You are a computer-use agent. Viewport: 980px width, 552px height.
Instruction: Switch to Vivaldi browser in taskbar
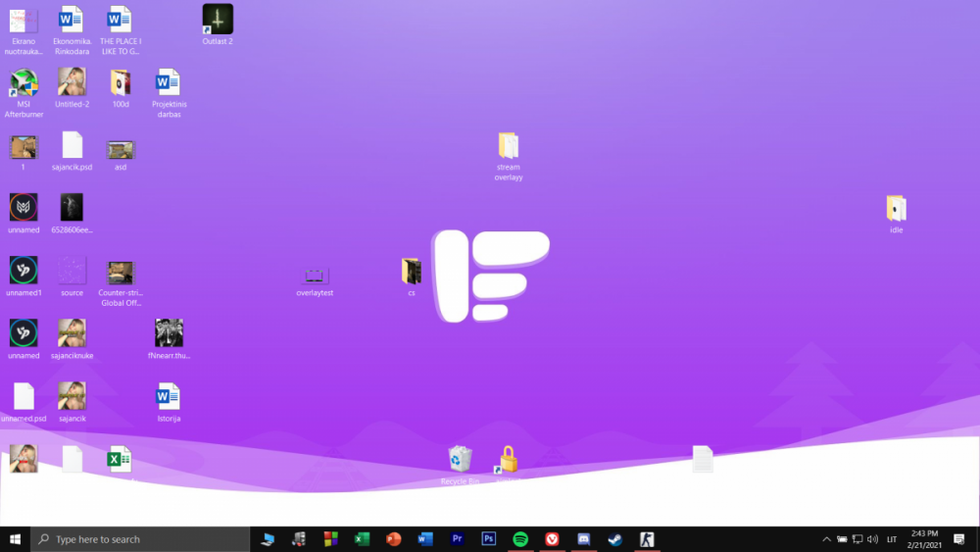(552, 539)
